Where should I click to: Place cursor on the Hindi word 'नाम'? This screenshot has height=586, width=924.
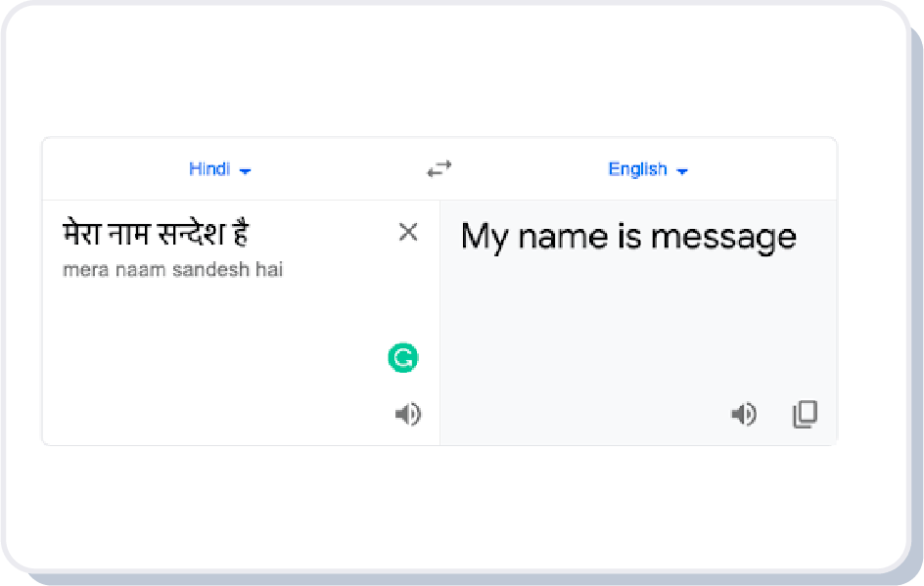point(129,234)
